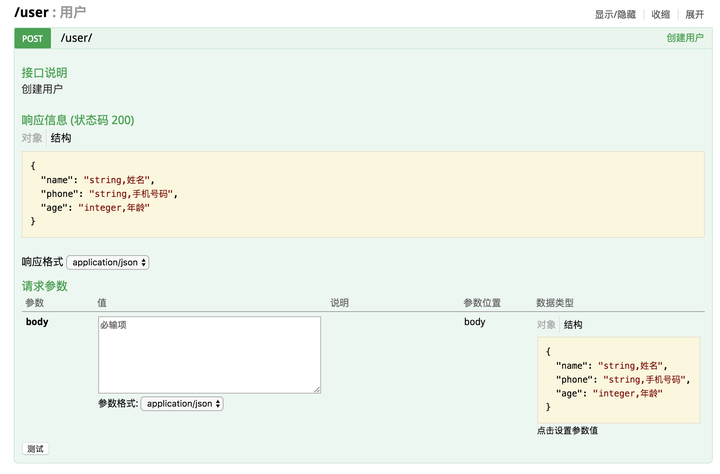Switch to 对象 tab under 响应信息
Viewport: 720px width, 474px height.
(32, 138)
